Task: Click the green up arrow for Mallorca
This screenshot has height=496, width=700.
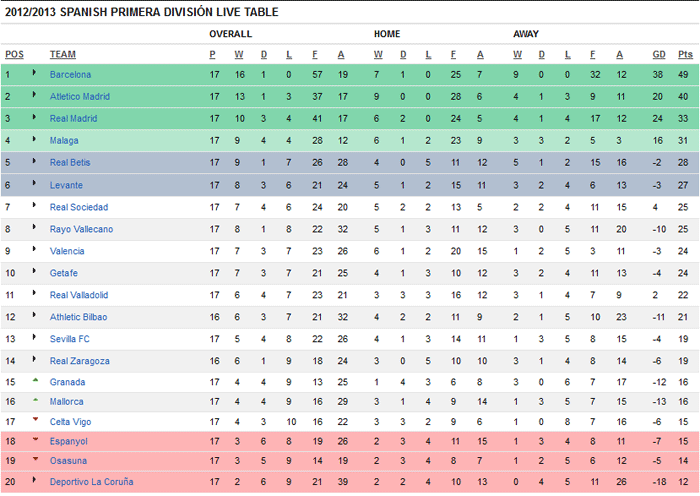Action: 35,400
